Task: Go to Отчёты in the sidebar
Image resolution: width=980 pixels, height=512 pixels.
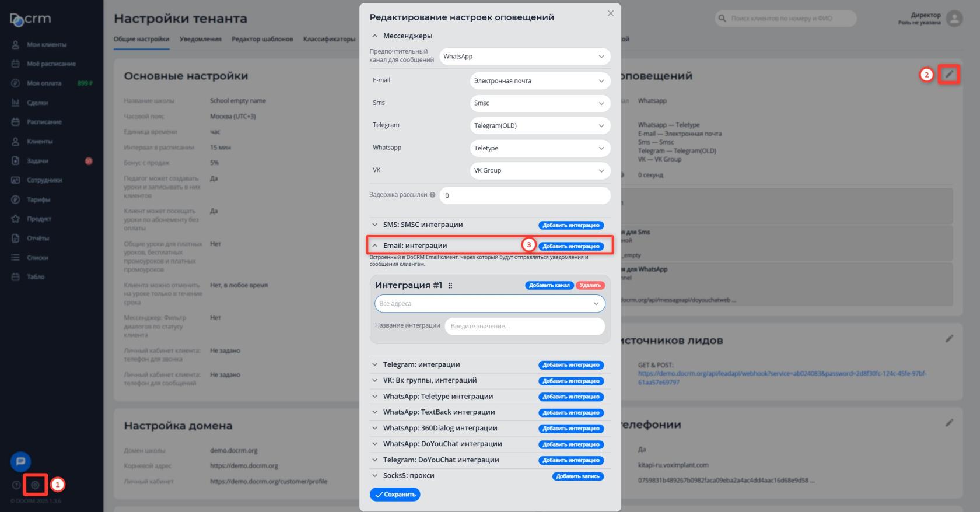Action: tap(38, 238)
